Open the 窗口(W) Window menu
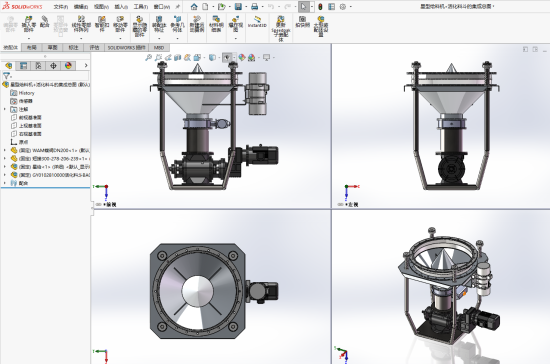 (x=162, y=7)
